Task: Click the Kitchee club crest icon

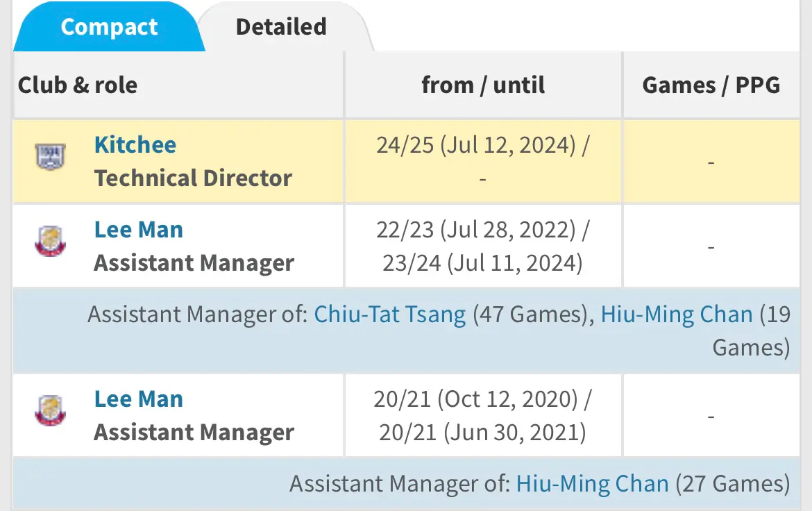Action: point(50,156)
